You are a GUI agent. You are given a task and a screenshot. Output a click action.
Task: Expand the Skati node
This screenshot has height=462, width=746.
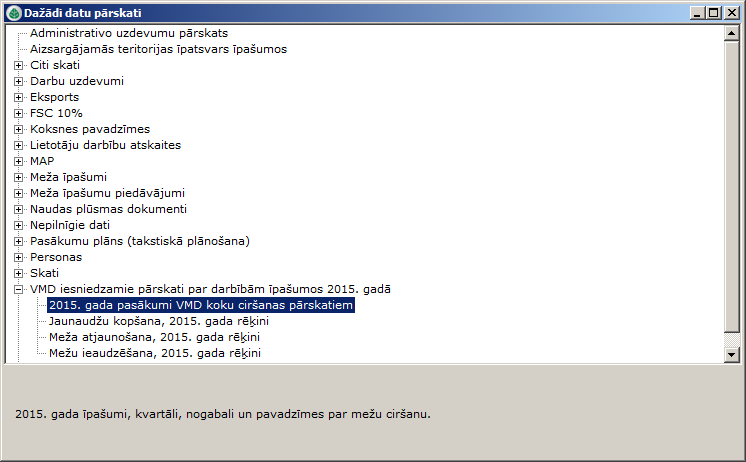pyautogui.click(x=18, y=273)
